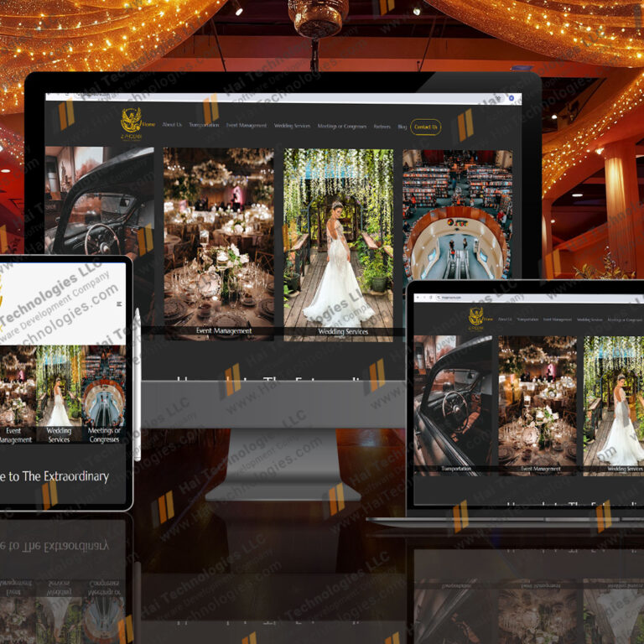Open Event Management menu item on monitor
The height and width of the screenshot is (644, 644).
[x=247, y=126]
